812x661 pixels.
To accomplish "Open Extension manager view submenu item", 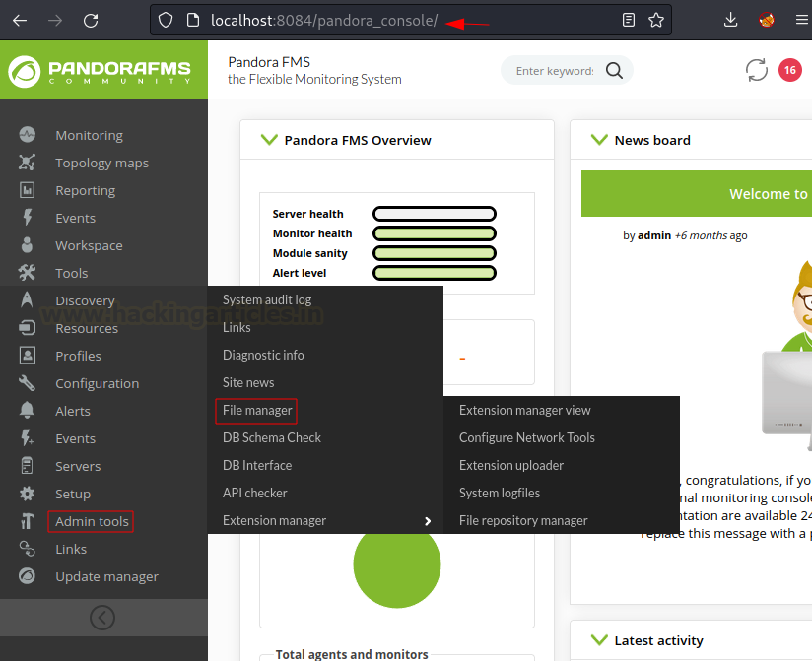I will click(524, 411).
